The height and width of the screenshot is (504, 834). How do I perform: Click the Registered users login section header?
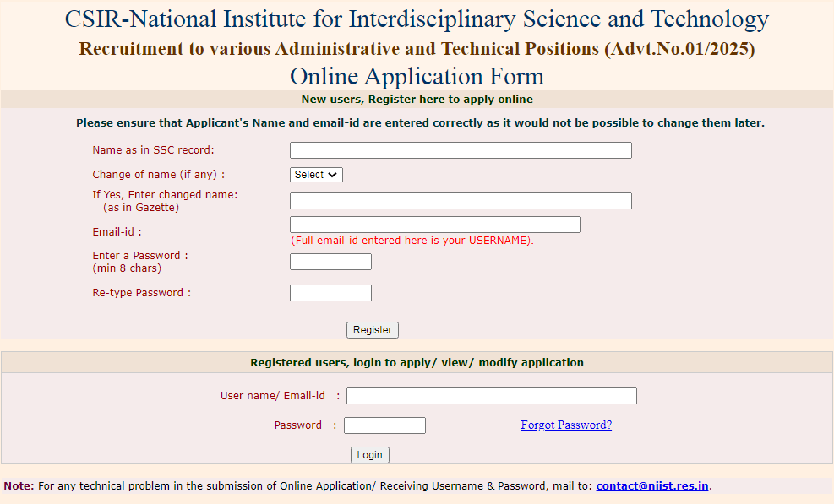417,363
